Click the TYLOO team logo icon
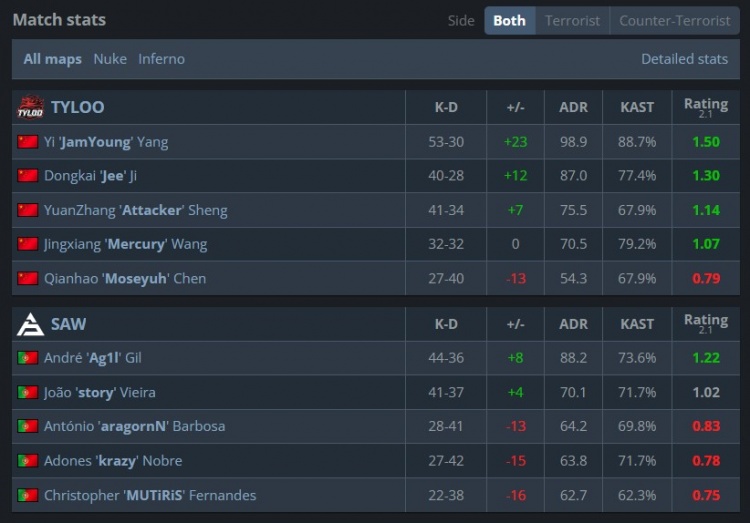 tap(30, 107)
